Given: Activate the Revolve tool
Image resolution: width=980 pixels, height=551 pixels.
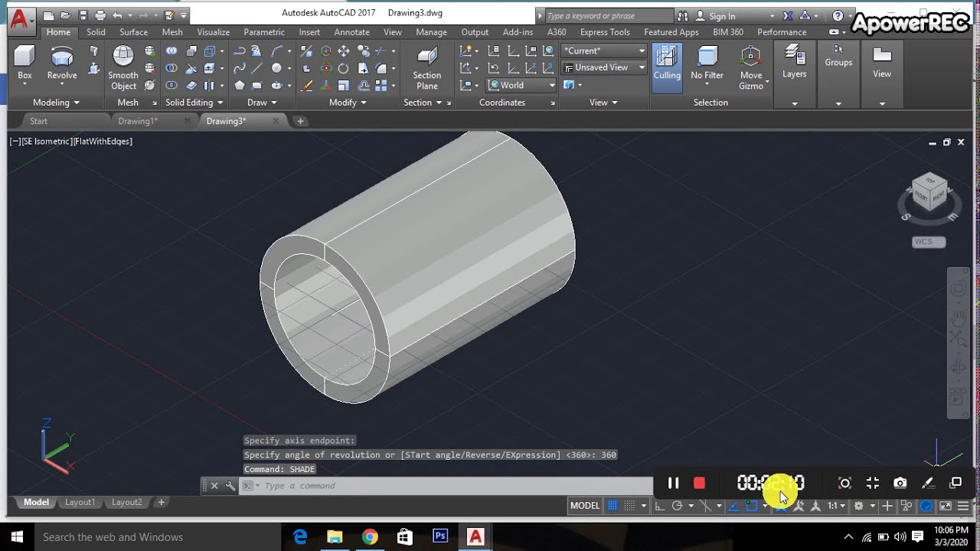Looking at the screenshot, I should point(62,64).
